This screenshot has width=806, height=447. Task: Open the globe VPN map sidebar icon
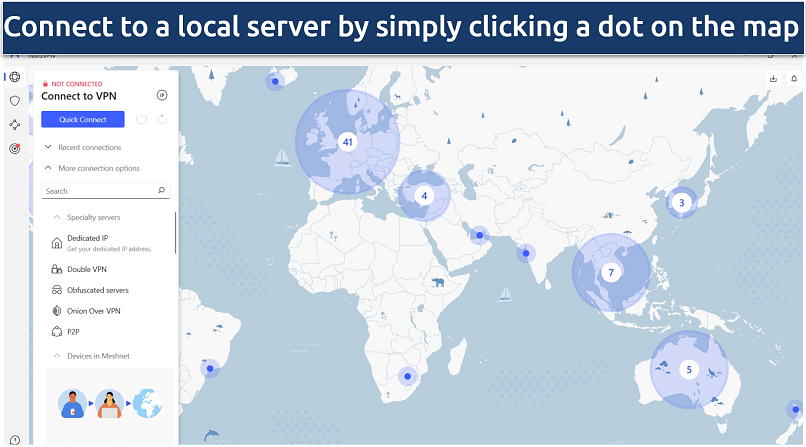point(14,77)
